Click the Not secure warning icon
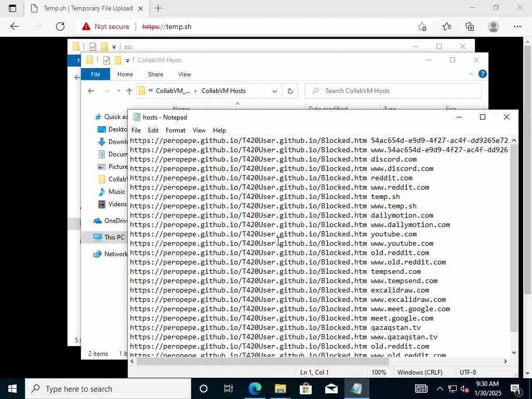The image size is (532, 399). tap(86, 26)
